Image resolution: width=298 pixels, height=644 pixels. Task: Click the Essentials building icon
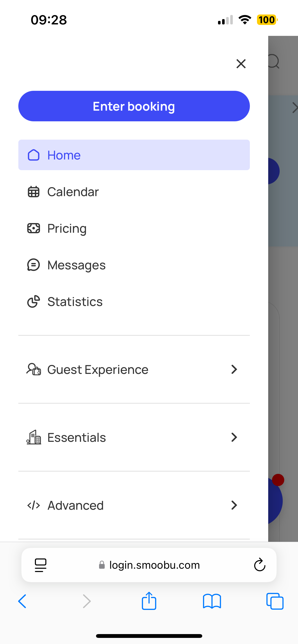coord(34,437)
